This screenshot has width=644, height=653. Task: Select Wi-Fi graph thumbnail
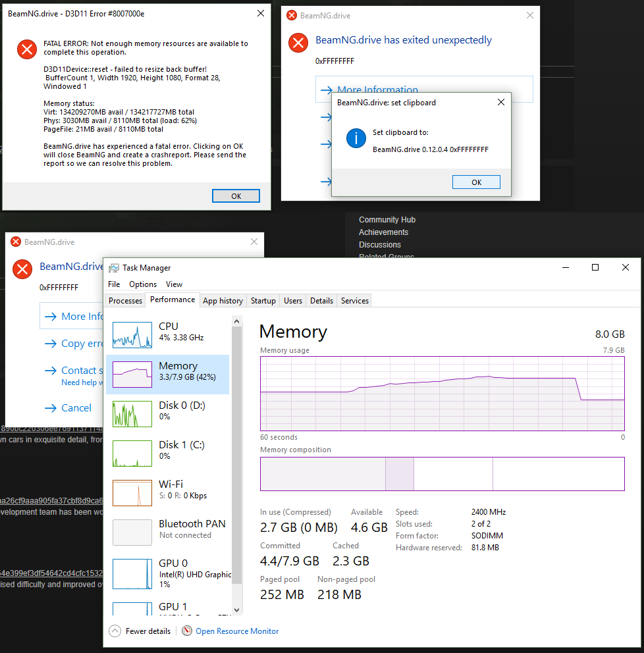coord(132,493)
